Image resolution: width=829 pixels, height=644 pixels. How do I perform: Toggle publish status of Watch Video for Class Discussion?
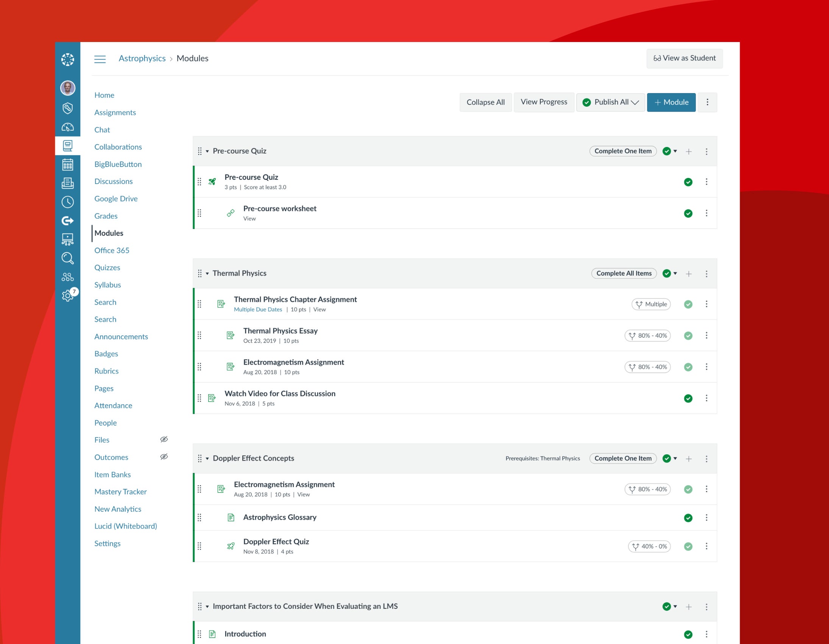point(688,398)
